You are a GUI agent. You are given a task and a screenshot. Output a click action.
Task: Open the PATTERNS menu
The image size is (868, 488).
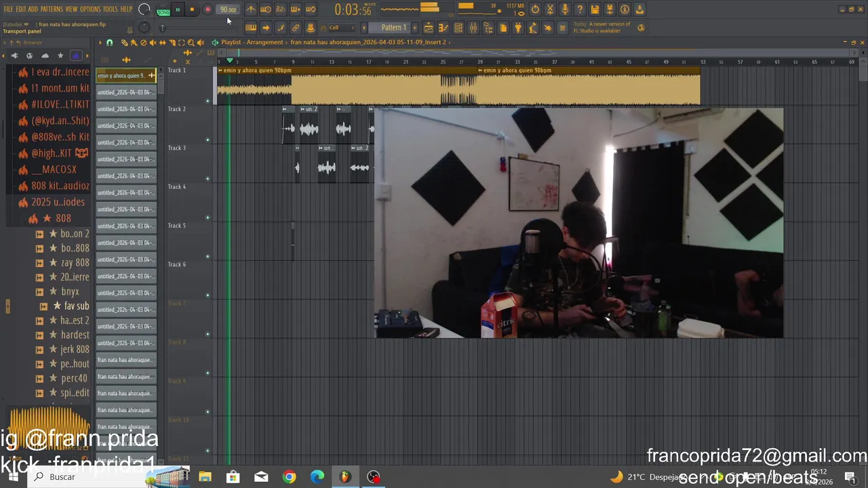(x=52, y=9)
